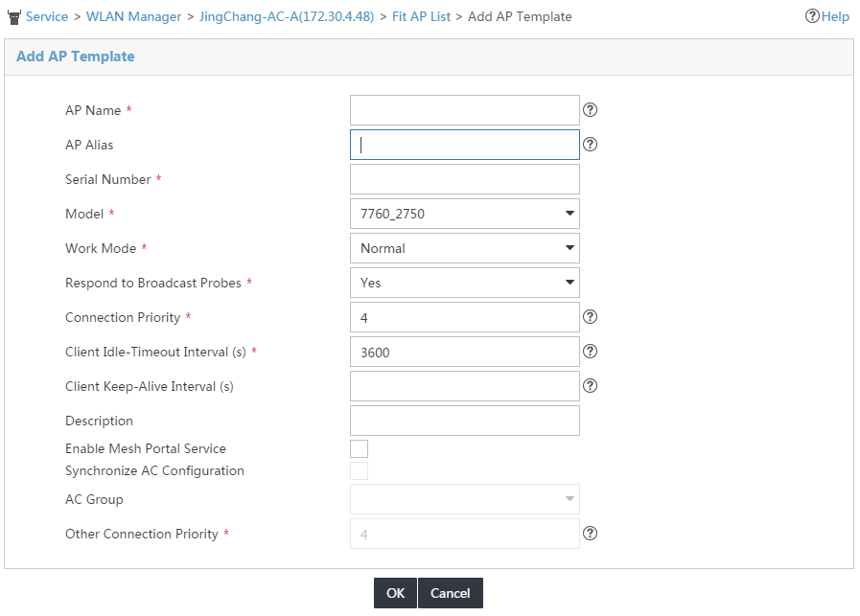Click into the Description text box
Screen dimensions: 860x616
(x=465, y=421)
